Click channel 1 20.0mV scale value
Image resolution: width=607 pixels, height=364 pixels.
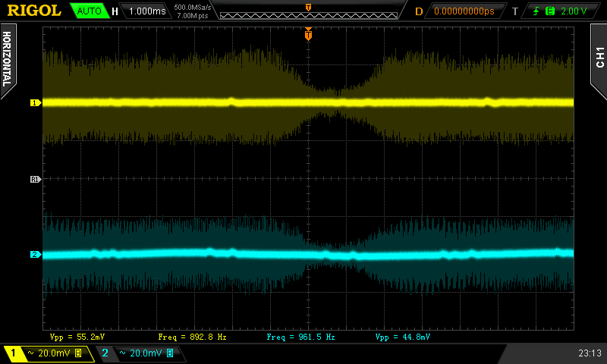(x=54, y=353)
